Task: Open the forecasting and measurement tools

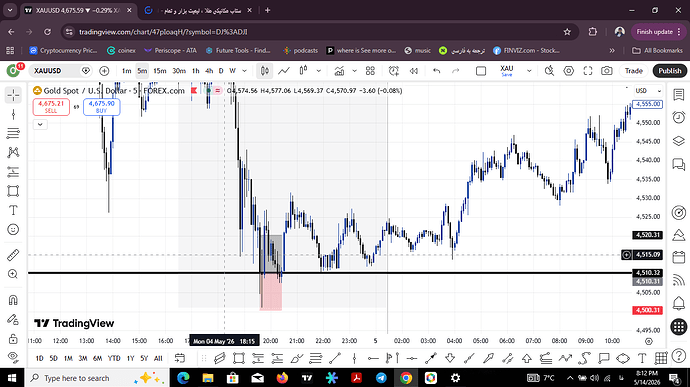Action: 13,172
